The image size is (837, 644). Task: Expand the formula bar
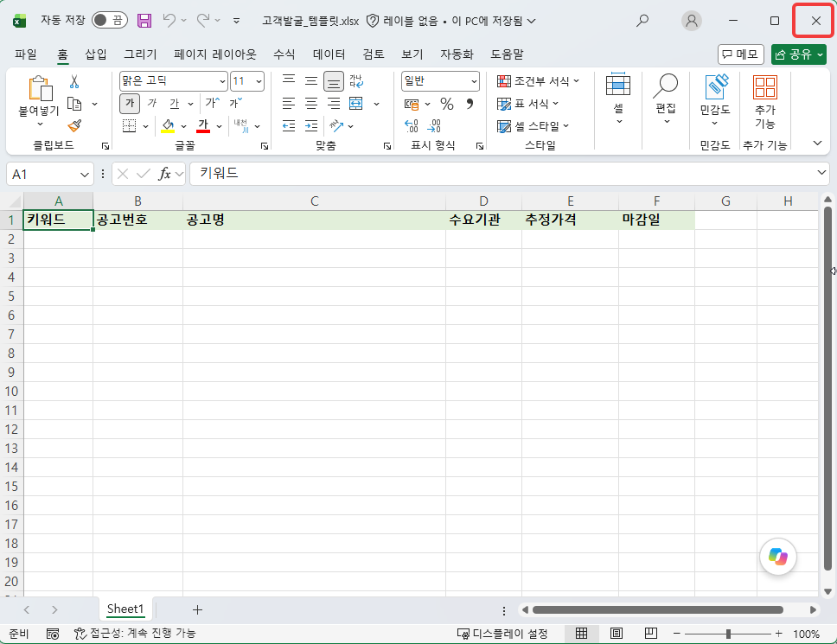pyautogui.click(x=821, y=172)
